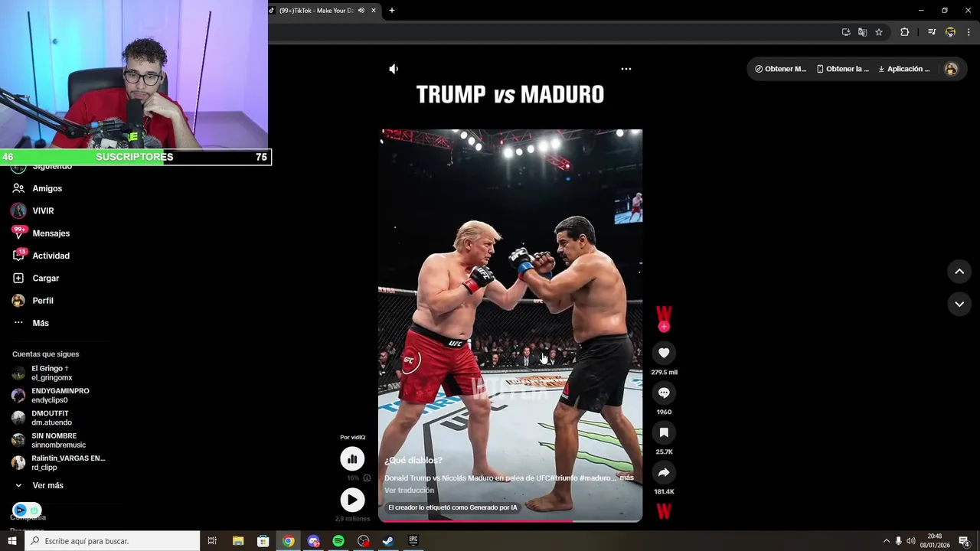This screenshot has width=980, height=551.
Task: Open Windows notification center
Action: 965,541
